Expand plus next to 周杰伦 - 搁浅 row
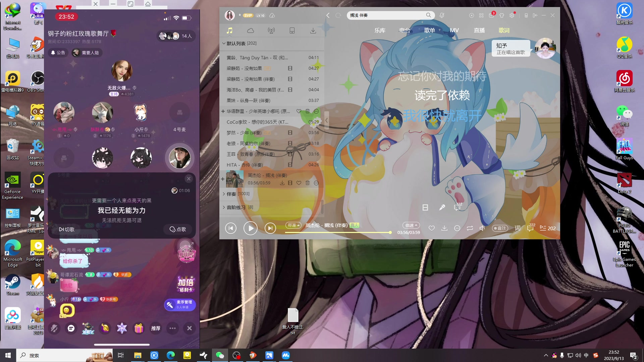The image size is (644, 362). point(223,179)
